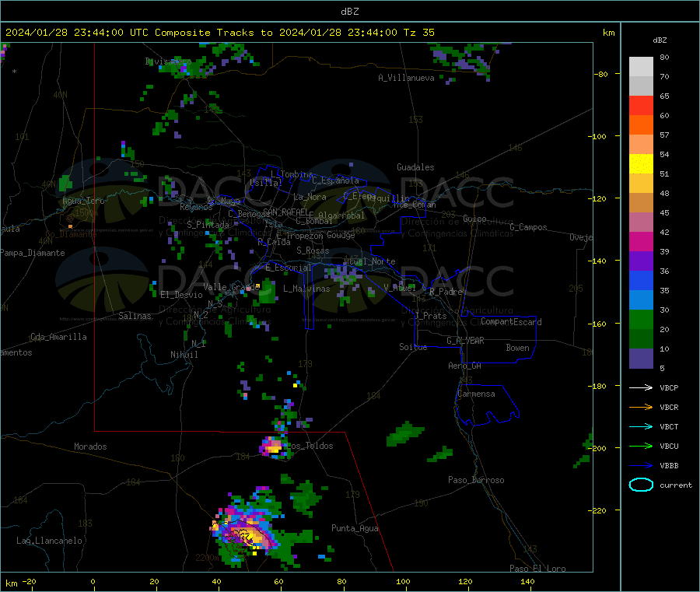Click the Nihuil place label

click(x=184, y=355)
